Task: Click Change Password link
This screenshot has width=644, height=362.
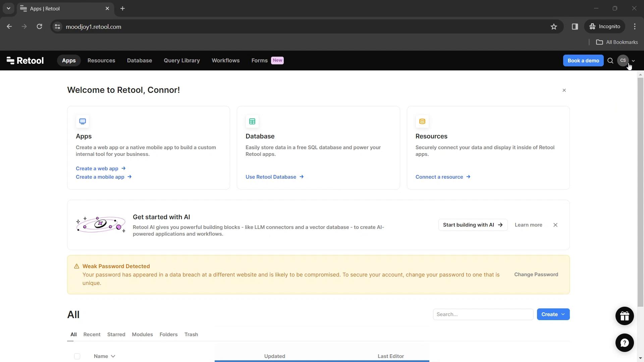Action: coord(537,274)
